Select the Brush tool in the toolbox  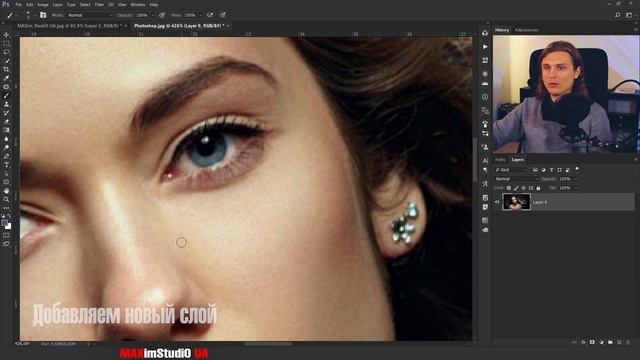(7, 96)
